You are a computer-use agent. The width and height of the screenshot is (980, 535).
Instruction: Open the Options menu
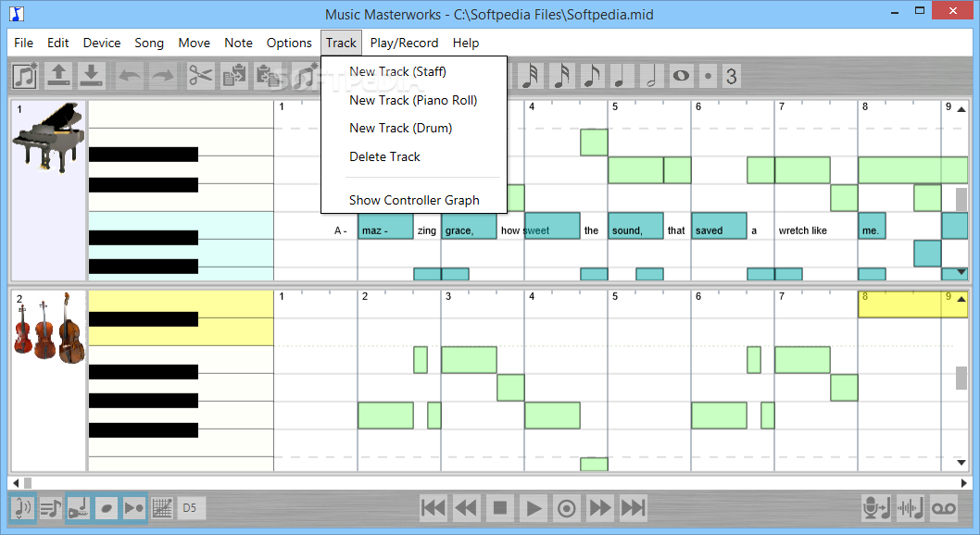point(289,43)
